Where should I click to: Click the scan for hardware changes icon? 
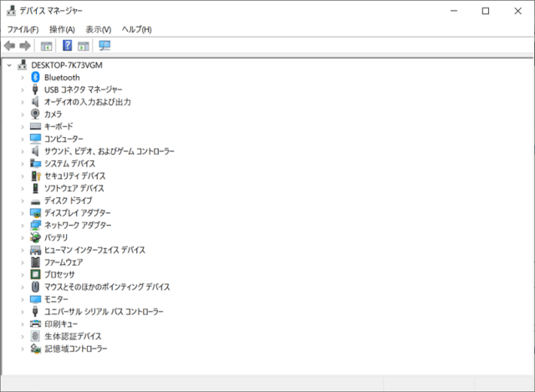(x=104, y=45)
